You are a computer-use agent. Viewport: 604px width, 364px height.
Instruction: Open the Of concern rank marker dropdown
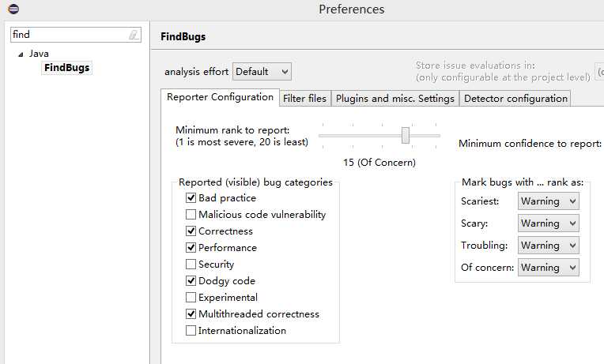548,268
